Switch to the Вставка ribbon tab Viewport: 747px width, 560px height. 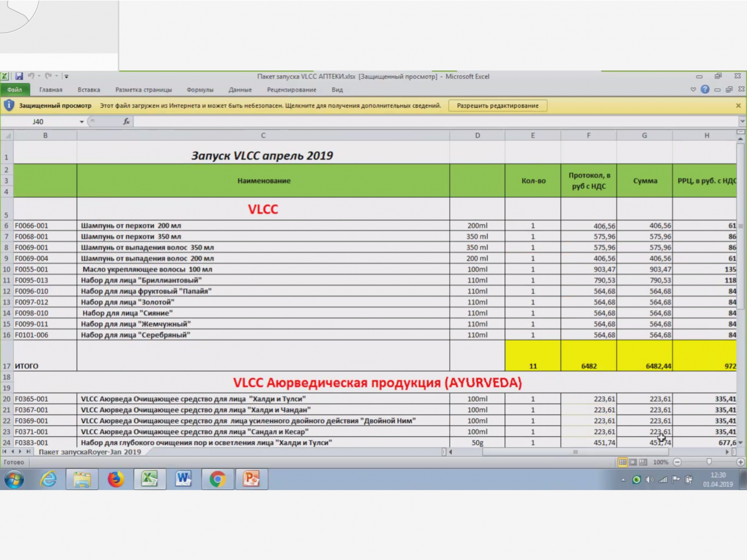[89, 90]
